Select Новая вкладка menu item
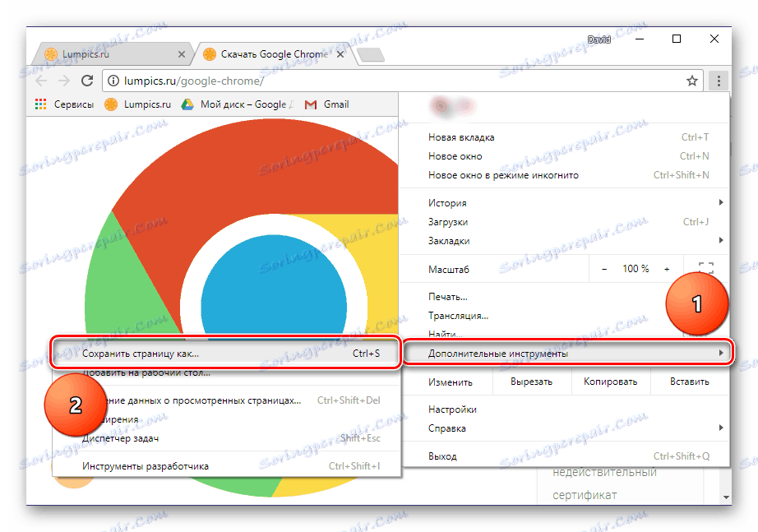 564,137
